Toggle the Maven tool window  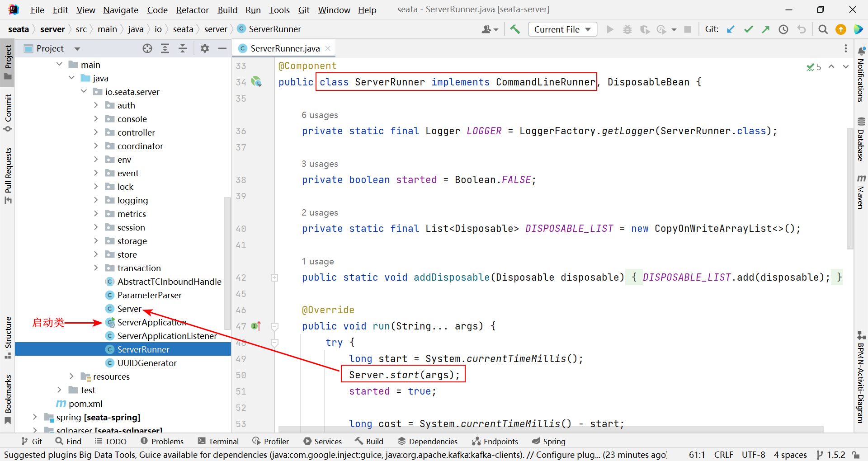click(x=861, y=192)
